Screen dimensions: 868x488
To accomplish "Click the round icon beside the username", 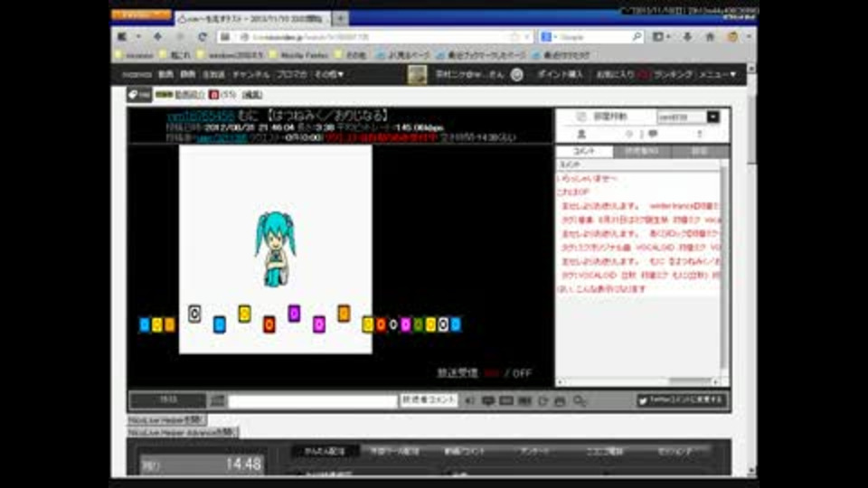I will click(516, 74).
